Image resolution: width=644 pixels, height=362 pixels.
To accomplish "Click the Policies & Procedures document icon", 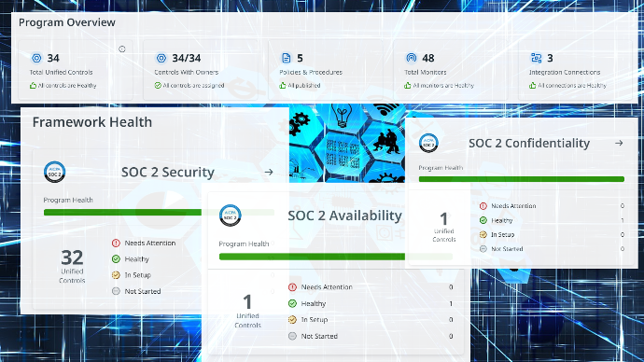I will [x=287, y=58].
